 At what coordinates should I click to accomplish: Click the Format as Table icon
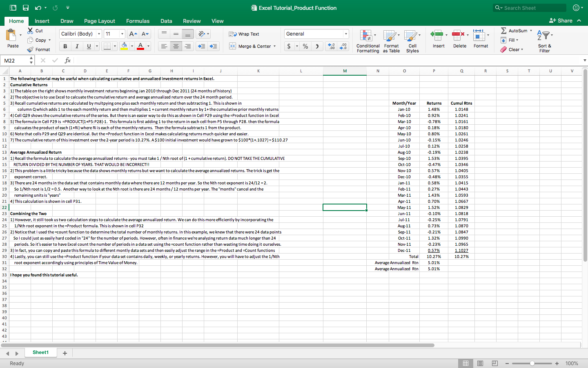click(391, 40)
